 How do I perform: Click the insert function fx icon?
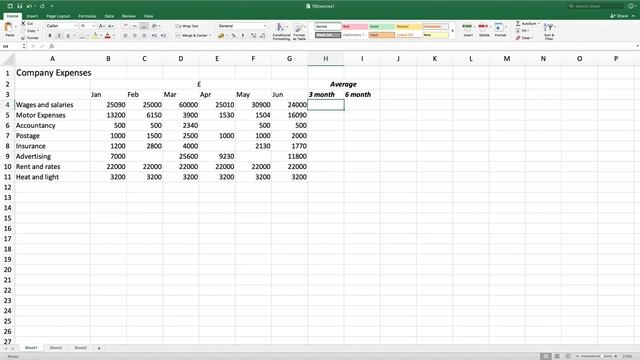tap(51, 46)
